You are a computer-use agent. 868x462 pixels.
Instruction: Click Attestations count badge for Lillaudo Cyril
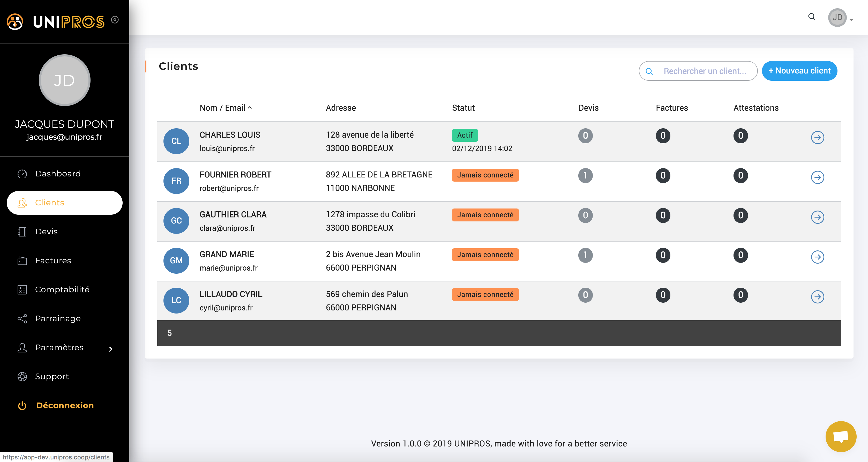pyautogui.click(x=740, y=295)
